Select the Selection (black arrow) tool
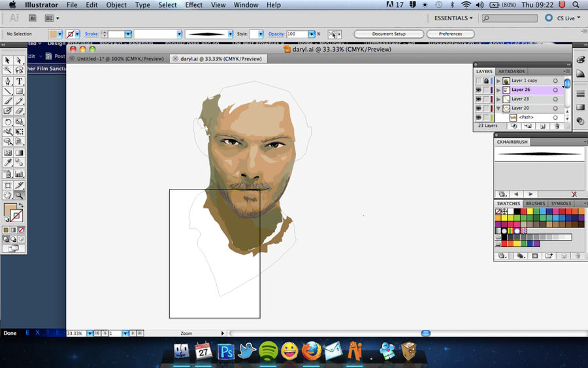This screenshot has height=368, width=588. coord(7,60)
